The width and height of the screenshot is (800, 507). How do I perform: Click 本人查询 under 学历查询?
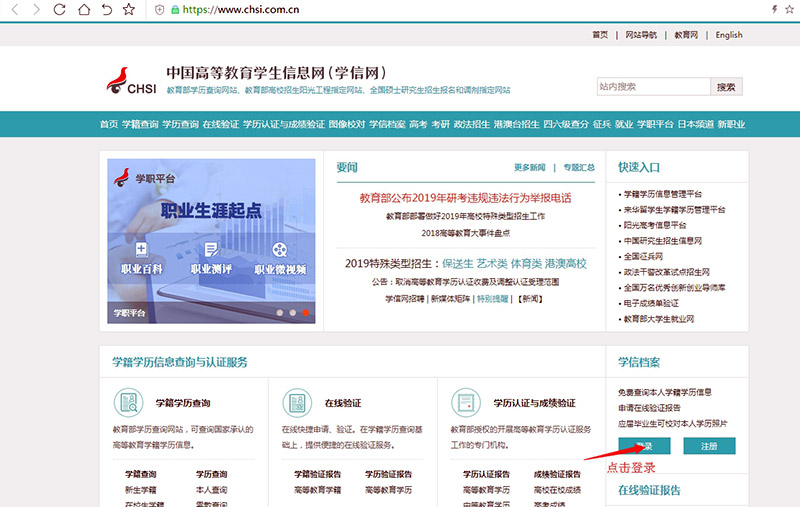pos(211,490)
